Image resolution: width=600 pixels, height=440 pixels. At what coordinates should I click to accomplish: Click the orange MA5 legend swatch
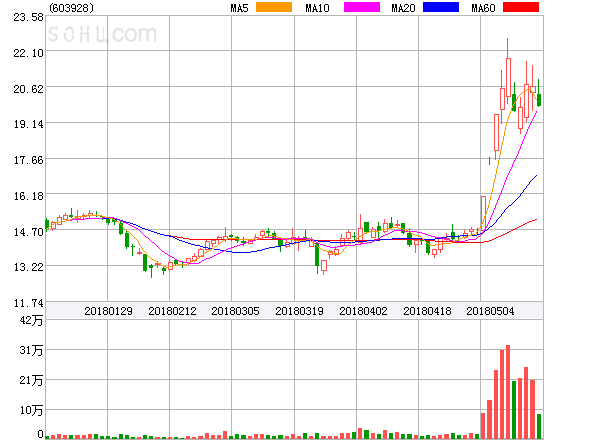tap(274, 7)
